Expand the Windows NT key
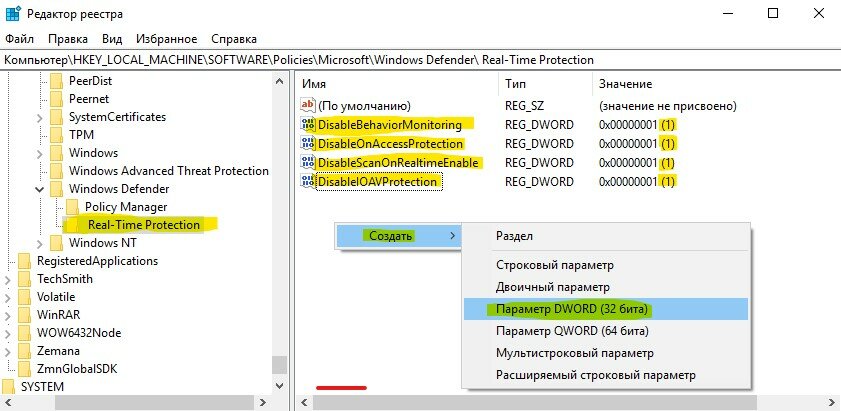The width and height of the screenshot is (841, 411). coord(40,243)
